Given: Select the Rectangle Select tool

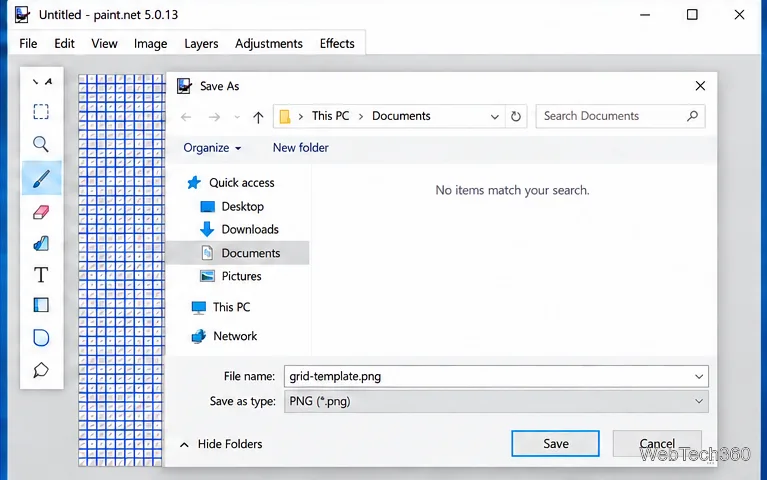Looking at the screenshot, I should [x=41, y=112].
